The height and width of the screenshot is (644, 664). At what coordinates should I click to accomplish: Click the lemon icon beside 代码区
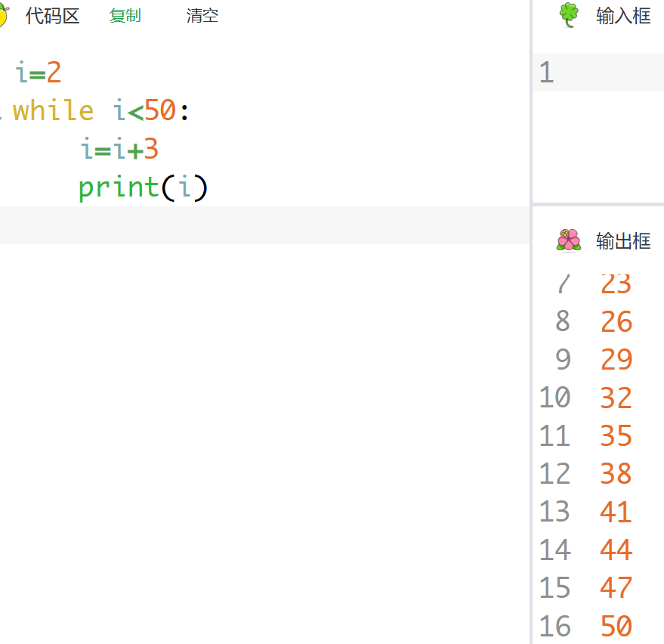3,16
